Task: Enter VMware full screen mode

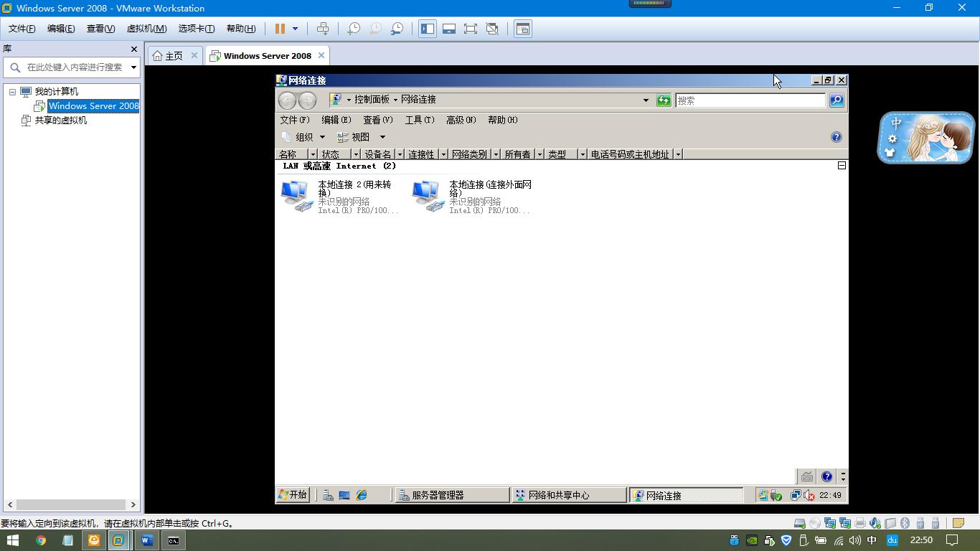Action: tap(471, 29)
